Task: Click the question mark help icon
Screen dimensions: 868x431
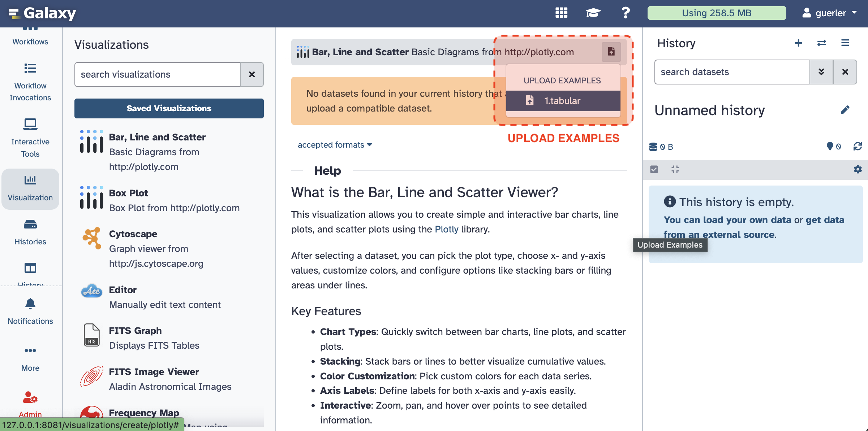Action: tap(626, 13)
